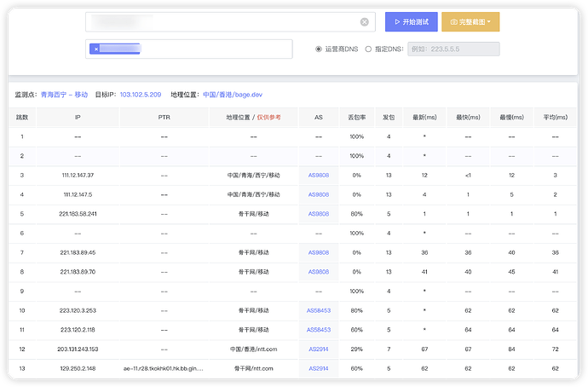This screenshot has height=387, width=588.
Task: Open AS9808 link for 111.12.147.37
Action: [319, 175]
